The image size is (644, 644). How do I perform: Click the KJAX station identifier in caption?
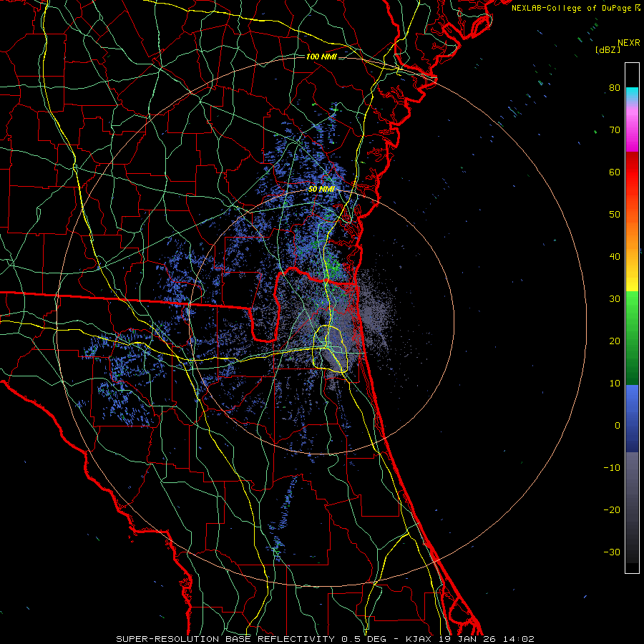[x=419, y=639]
